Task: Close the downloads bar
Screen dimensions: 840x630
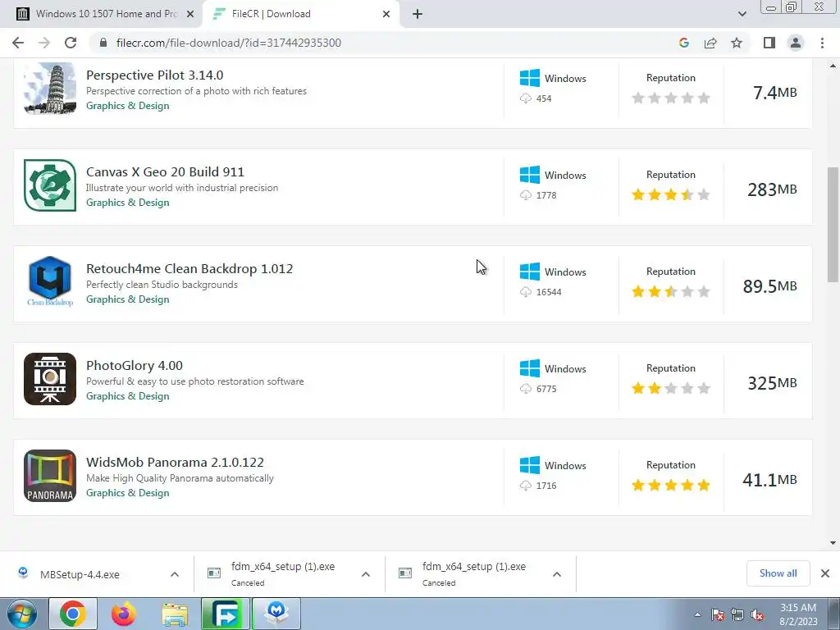Action: click(825, 573)
